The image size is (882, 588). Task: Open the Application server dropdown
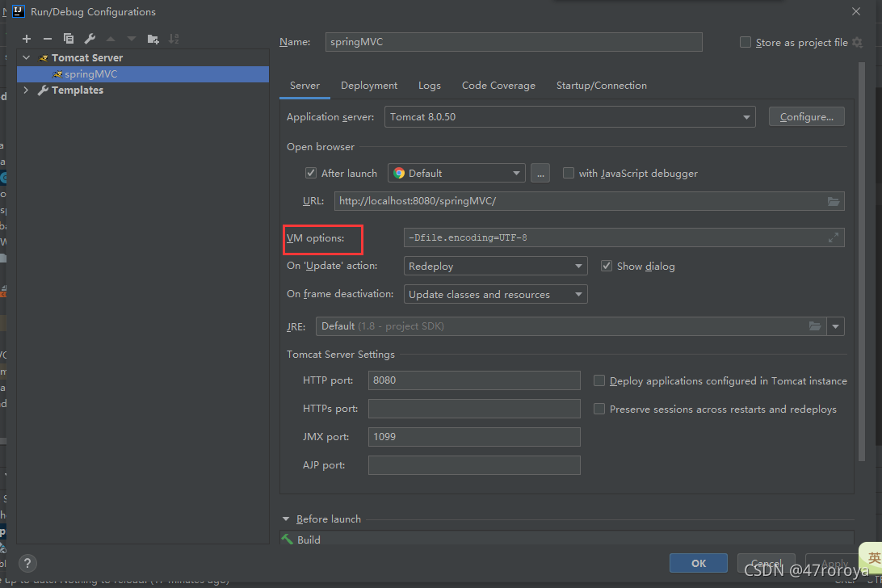569,117
